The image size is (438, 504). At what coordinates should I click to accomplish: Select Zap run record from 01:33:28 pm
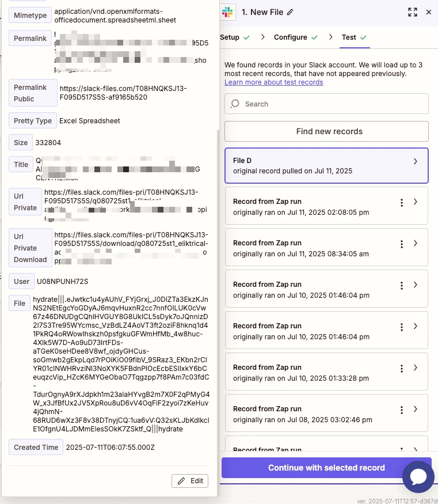(326, 372)
